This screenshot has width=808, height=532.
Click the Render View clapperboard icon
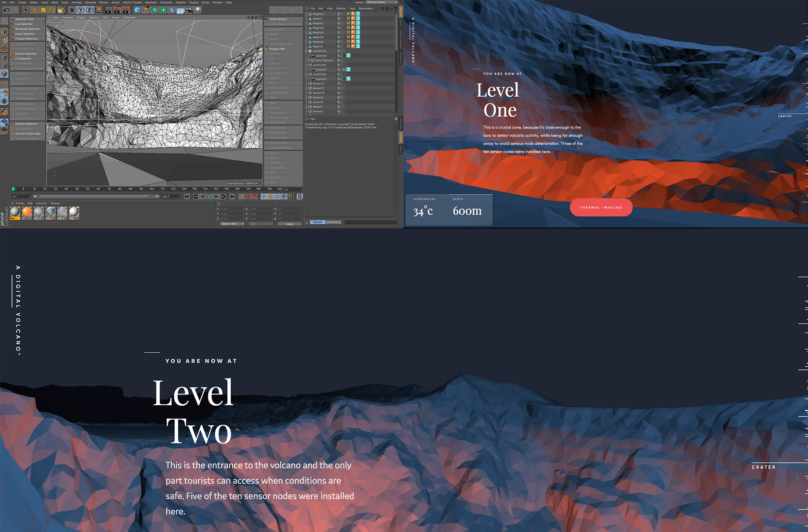[109, 10]
